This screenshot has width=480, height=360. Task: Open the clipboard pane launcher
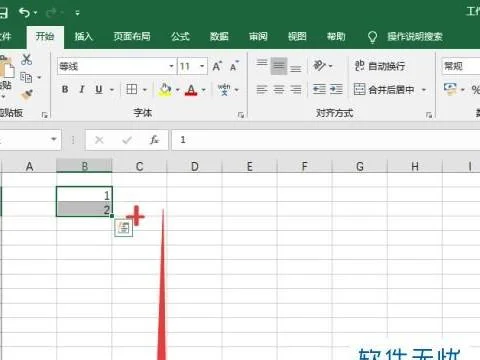coord(44,115)
